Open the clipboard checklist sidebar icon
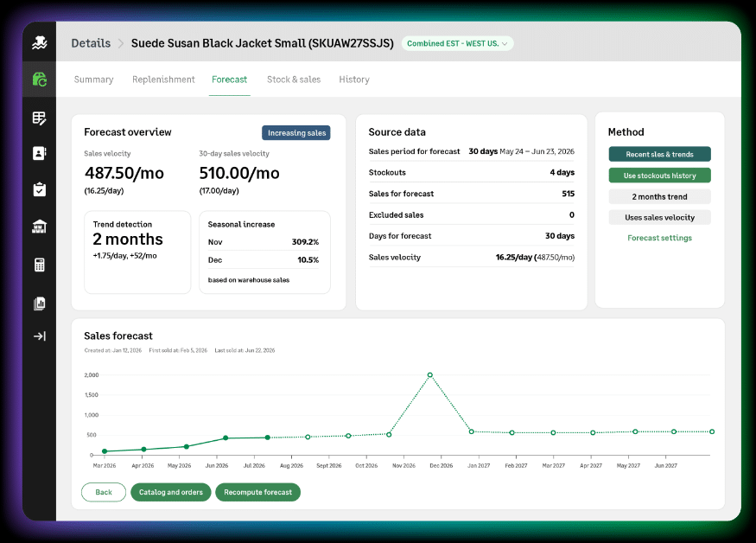The height and width of the screenshot is (543, 756). click(x=40, y=189)
